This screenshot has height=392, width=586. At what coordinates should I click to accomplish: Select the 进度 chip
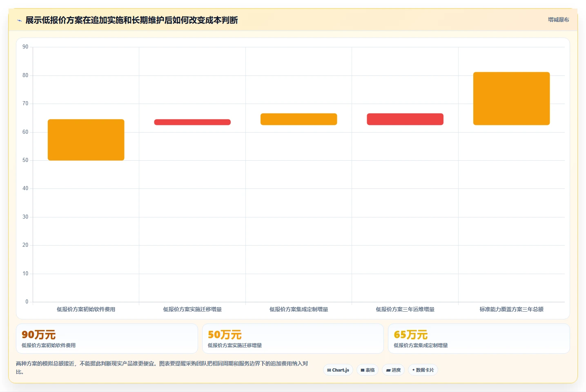coord(393,370)
